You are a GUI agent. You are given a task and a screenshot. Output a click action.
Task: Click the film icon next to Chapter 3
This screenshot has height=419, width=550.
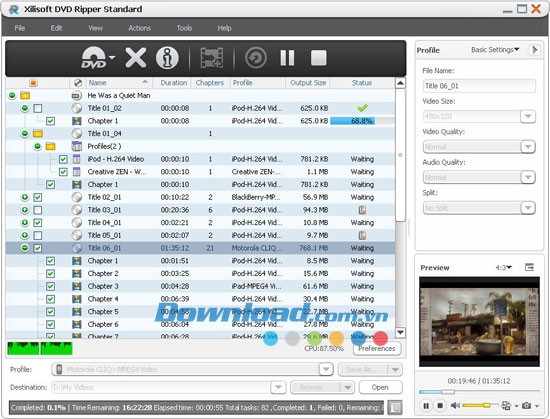click(x=76, y=286)
